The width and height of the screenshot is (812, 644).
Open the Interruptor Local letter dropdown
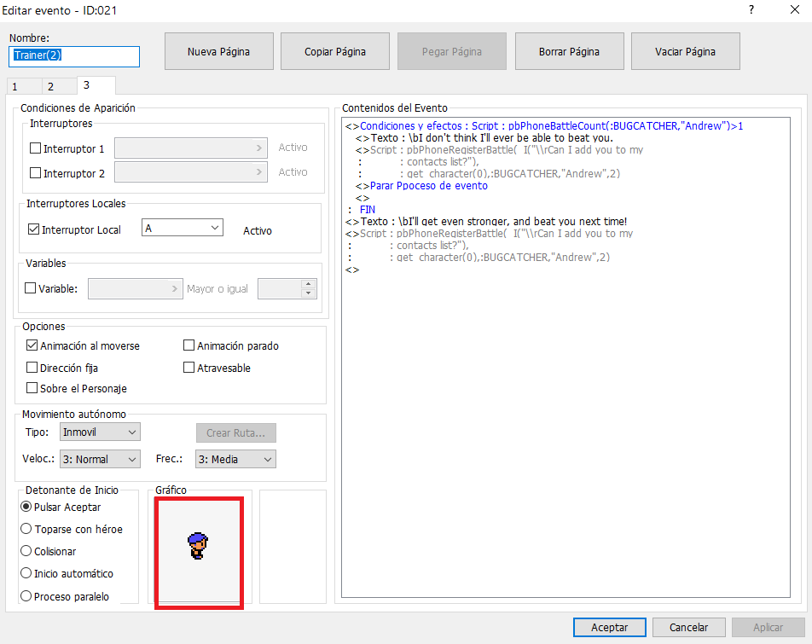(x=183, y=228)
